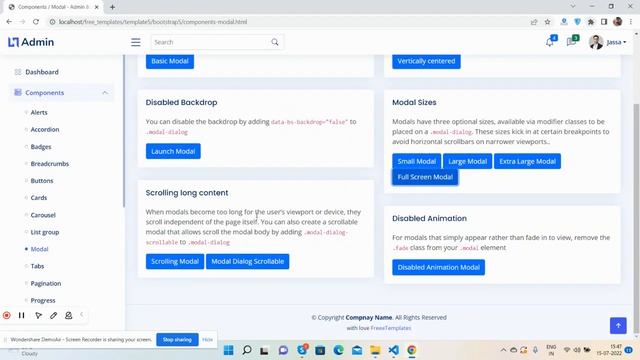Open the Progress sidebar item

pos(43,300)
